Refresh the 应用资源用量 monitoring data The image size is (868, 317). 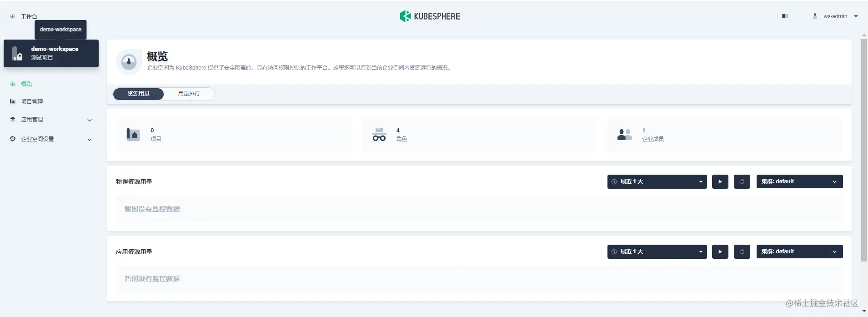tap(742, 252)
